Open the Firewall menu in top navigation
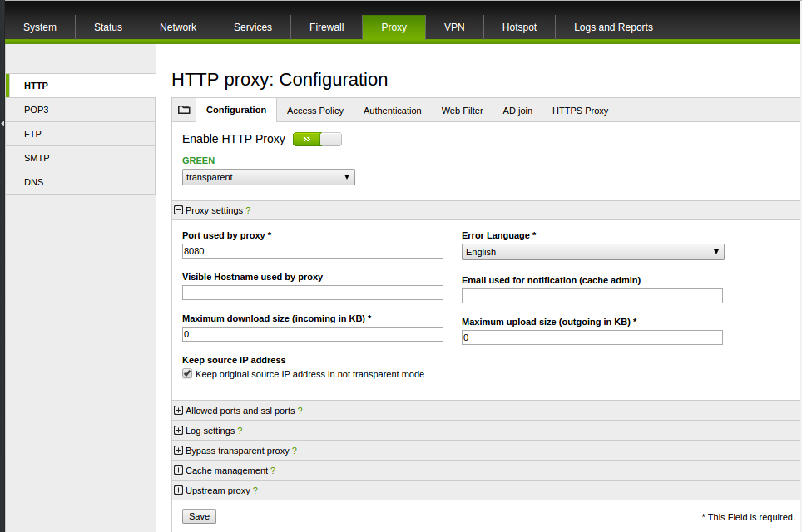The width and height of the screenshot is (802, 532). pyautogui.click(x=326, y=27)
